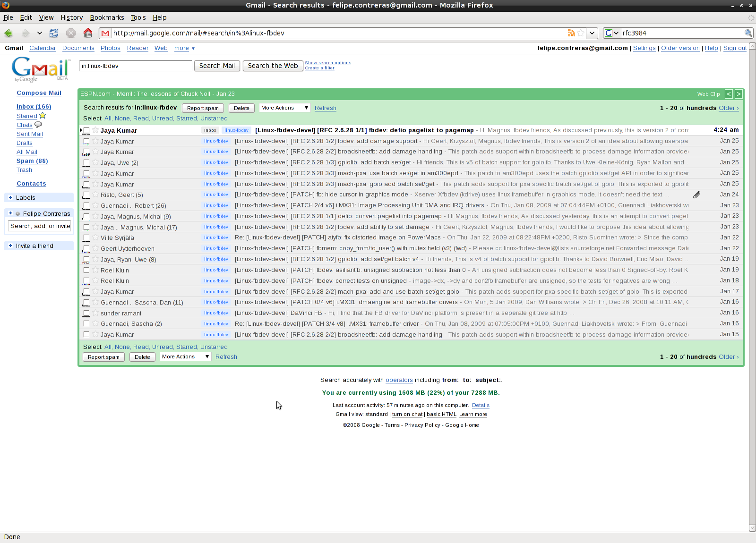
Task: Check the sunder ramani message checkbox
Action: [x=86, y=313]
